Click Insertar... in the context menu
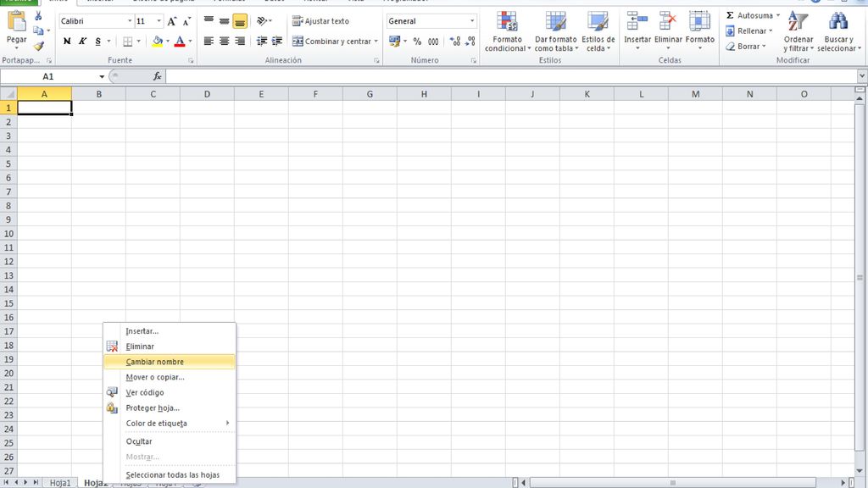The image size is (868, 488). tap(170, 331)
